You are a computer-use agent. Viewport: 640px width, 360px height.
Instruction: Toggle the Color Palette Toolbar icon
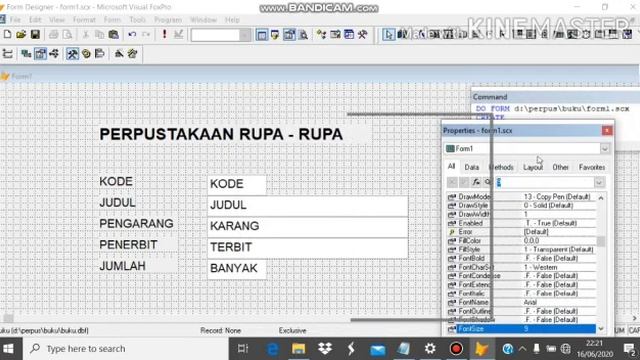point(86,53)
